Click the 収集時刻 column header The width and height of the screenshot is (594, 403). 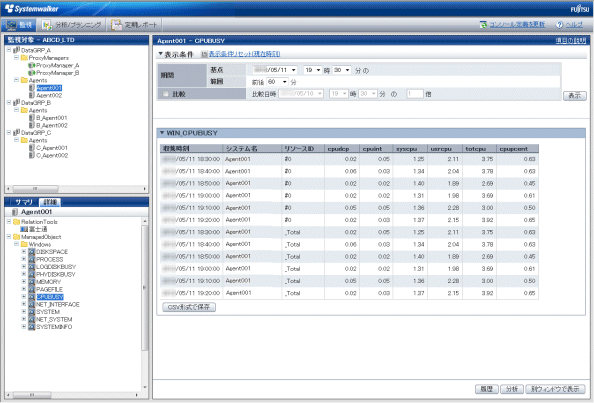tap(191, 148)
